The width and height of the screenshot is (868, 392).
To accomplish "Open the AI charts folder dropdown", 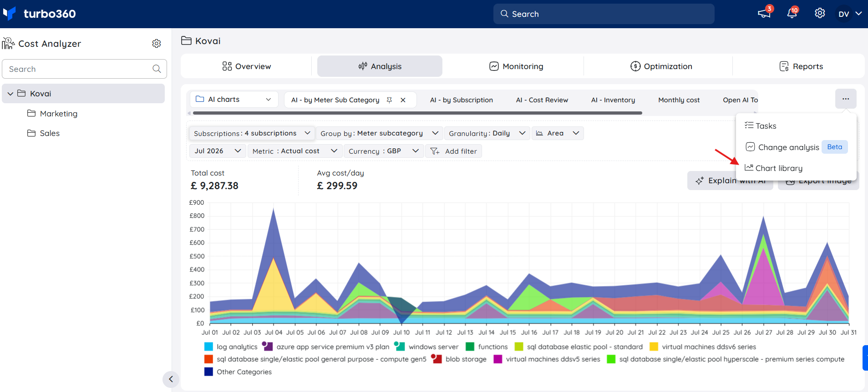I will 233,99.
